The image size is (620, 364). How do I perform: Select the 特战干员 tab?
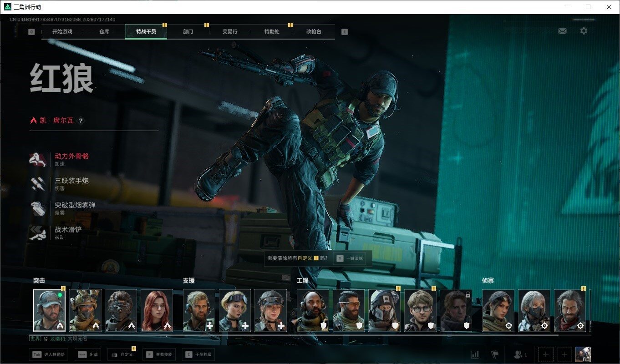point(146,32)
